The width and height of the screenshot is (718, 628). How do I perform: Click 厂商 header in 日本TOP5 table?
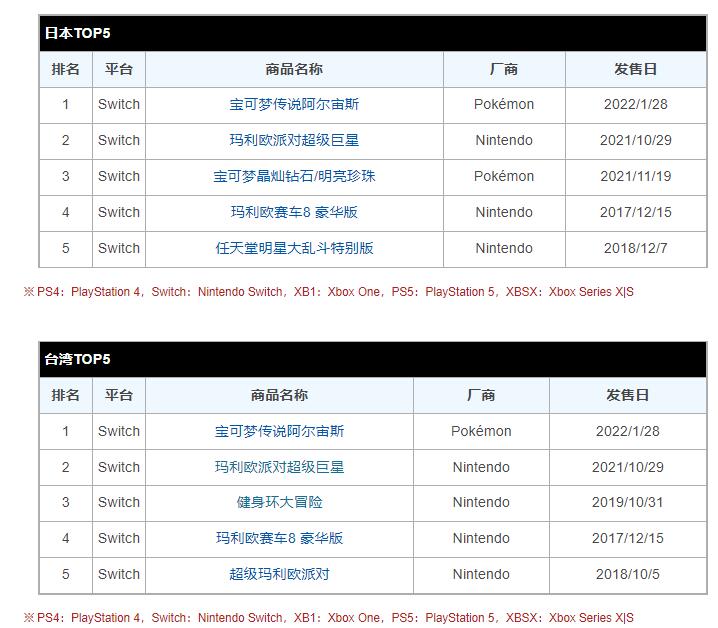point(504,69)
